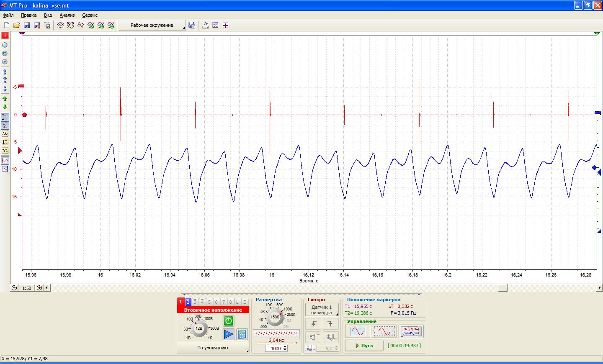Zoom out vertically with the minus circle
The image size is (603, 364).
[5, 45]
